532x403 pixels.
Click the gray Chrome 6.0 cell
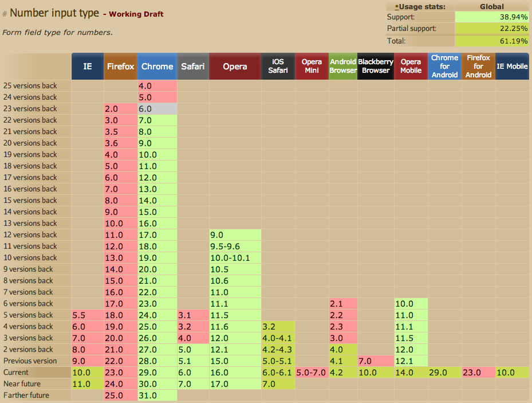[x=157, y=108]
